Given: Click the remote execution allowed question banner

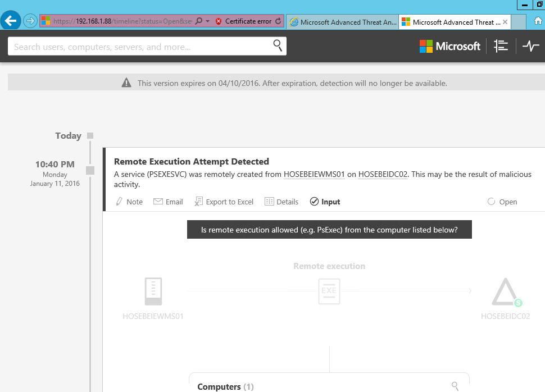Looking at the screenshot, I should coord(329,229).
